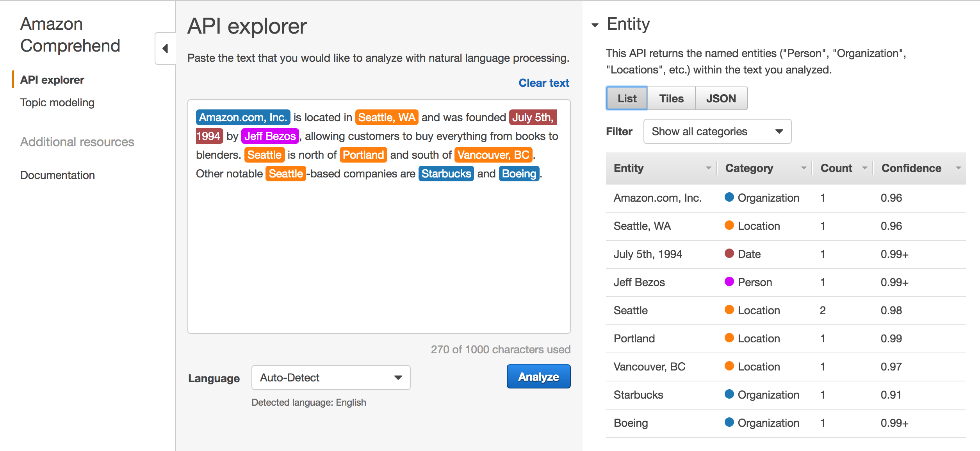Click the sort arrow on Confidence column
980x451 pixels.
(x=959, y=168)
